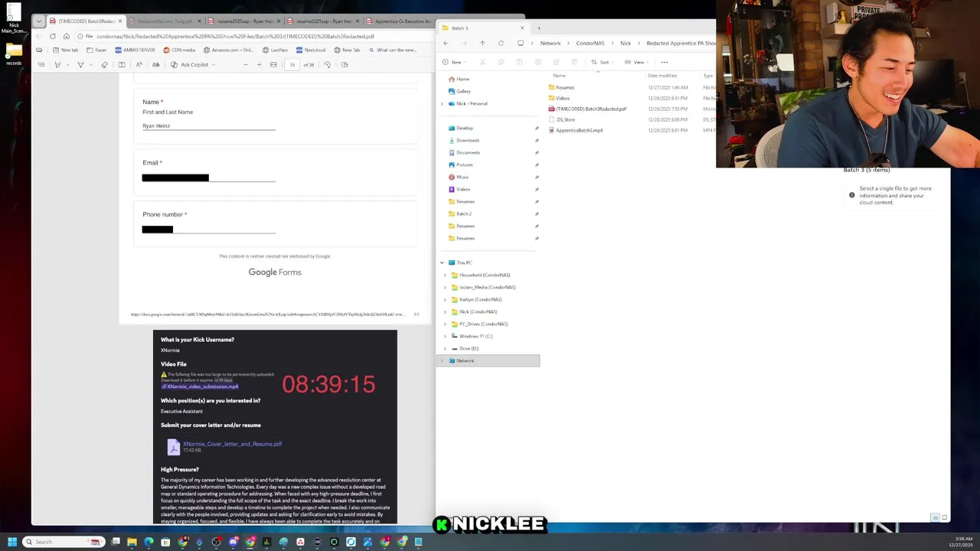This screenshot has height=551, width=980.
Task: Click the Nick breadcrumb in File Explorer
Action: (x=626, y=43)
